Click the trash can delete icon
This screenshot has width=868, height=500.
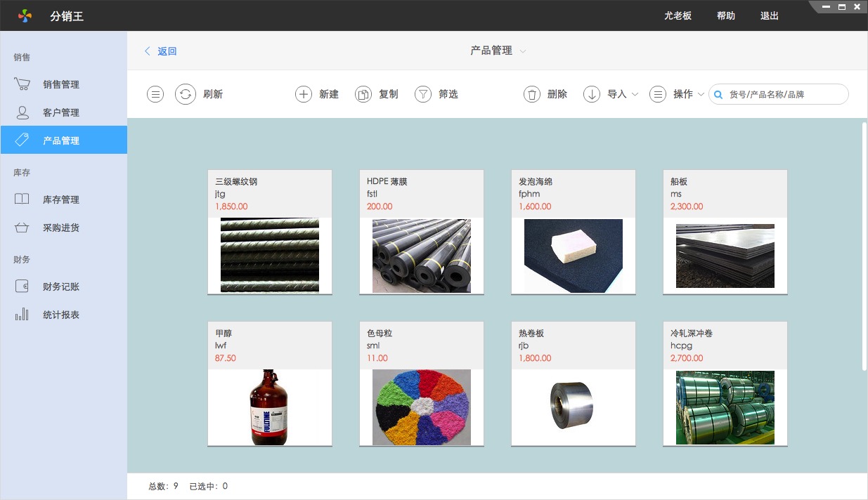tap(532, 94)
